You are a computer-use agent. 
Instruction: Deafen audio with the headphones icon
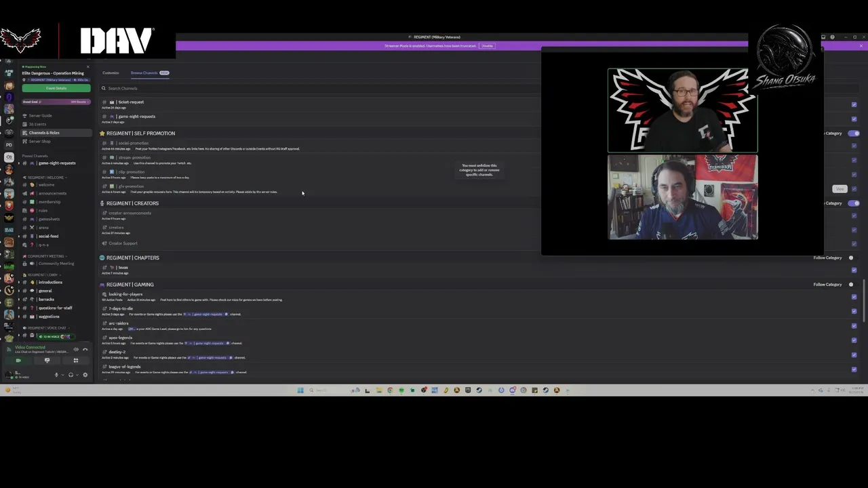pos(71,375)
